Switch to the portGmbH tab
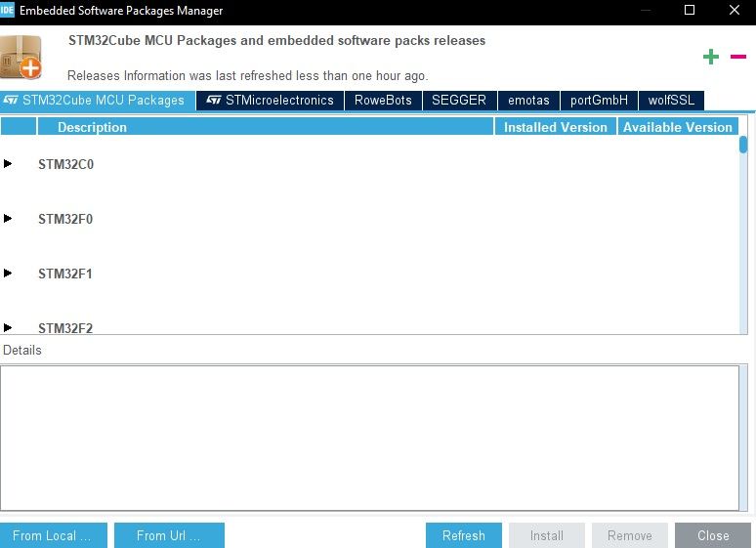Viewport: 756px width, 548px height. click(600, 101)
